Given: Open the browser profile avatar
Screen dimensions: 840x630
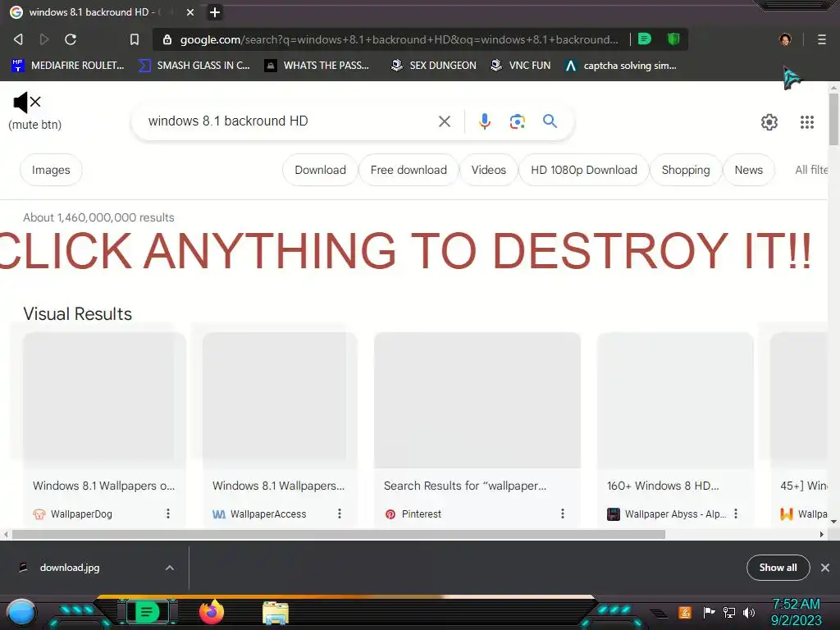Looking at the screenshot, I should coord(785,39).
